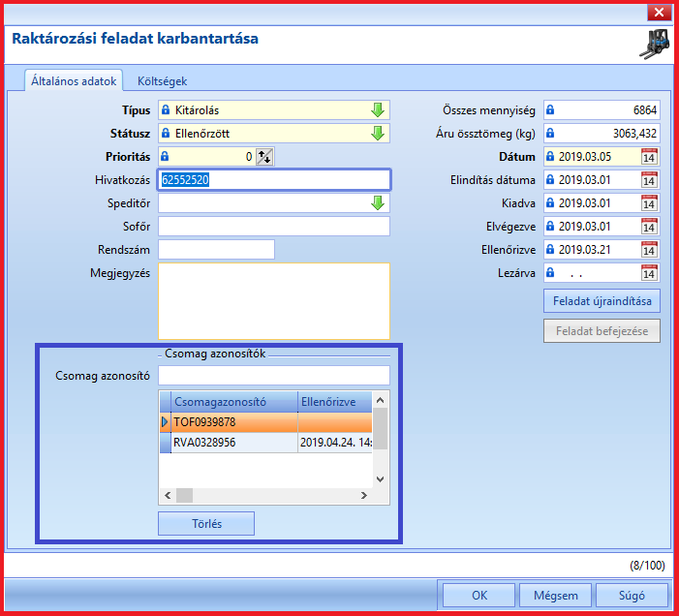Select row TOF0939878 in package table
The height and width of the screenshot is (616, 679).
click(265, 421)
